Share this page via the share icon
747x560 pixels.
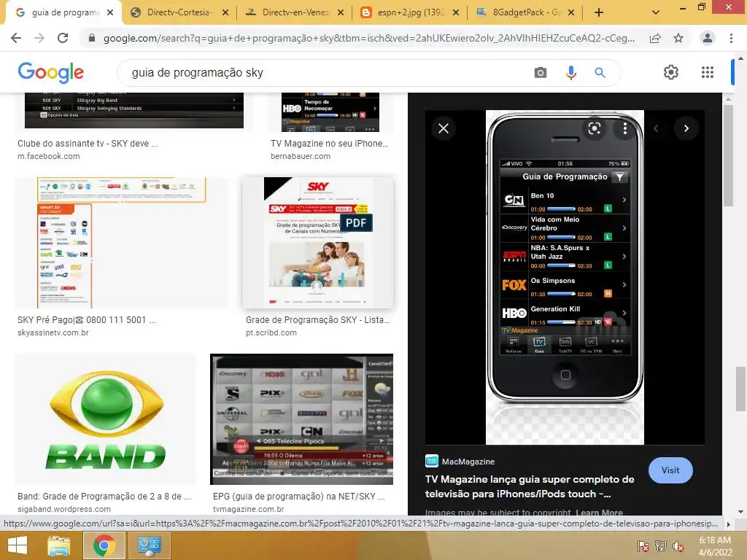655,39
